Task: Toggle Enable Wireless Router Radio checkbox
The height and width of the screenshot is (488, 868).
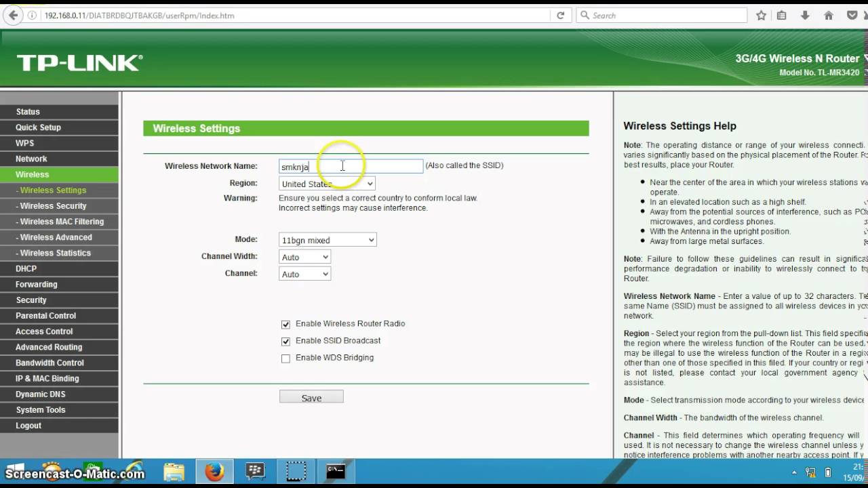Action: [x=285, y=325]
